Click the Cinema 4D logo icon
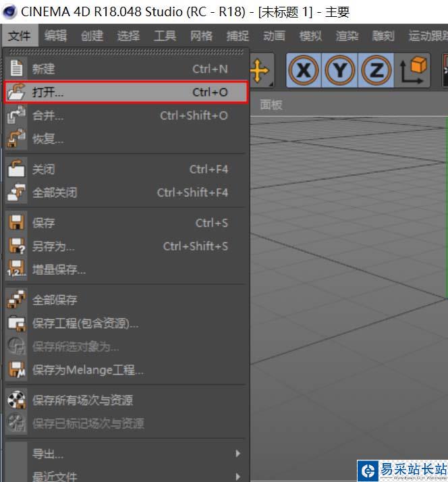 pos(9,11)
